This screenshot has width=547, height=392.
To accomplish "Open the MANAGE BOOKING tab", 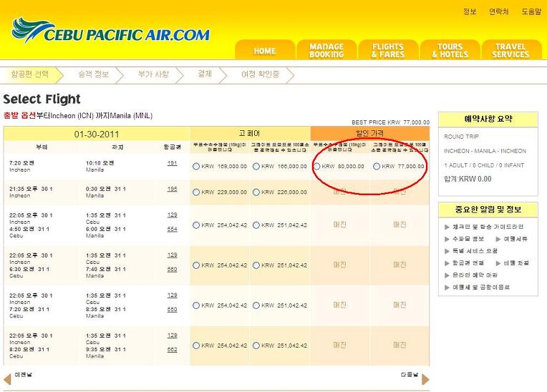I will click(x=326, y=51).
